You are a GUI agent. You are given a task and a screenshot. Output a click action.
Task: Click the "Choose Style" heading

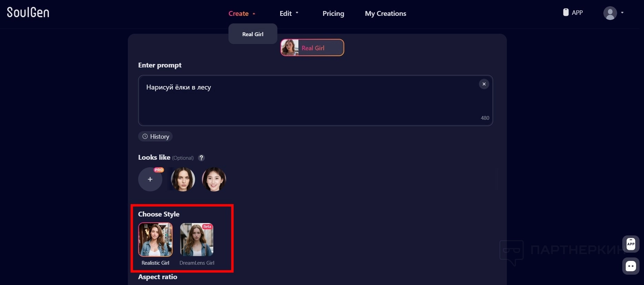click(159, 214)
